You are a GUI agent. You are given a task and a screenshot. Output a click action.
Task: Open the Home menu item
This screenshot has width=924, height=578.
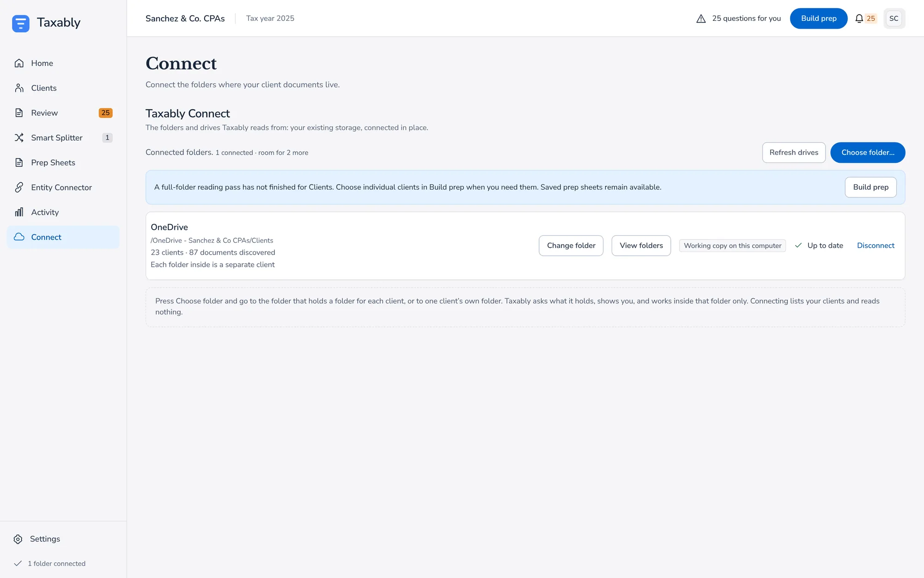pos(63,63)
